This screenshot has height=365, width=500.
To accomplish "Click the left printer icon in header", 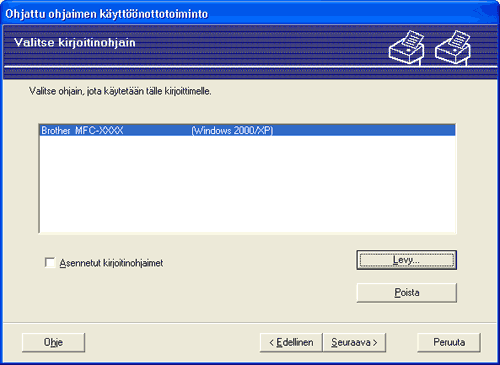I will pos(407,47).
